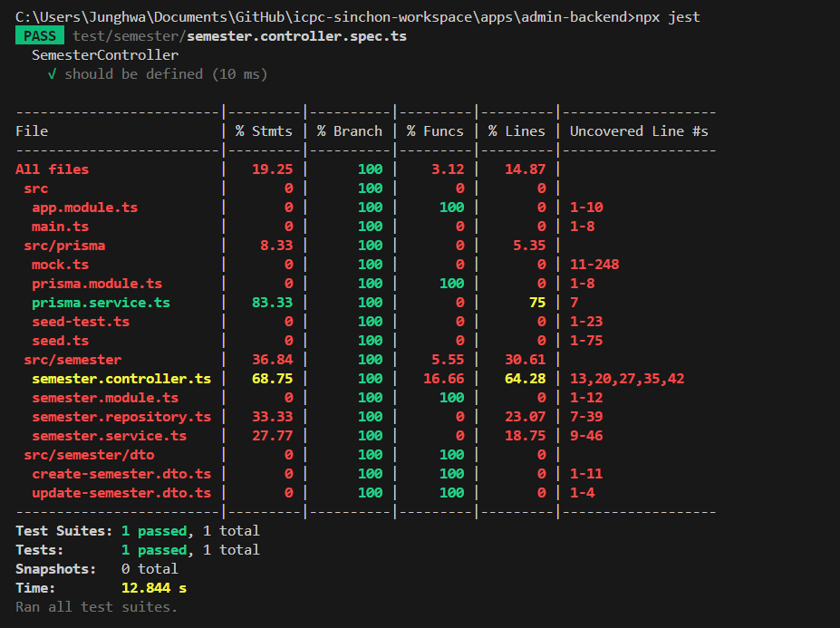Click the 19.25 statements value for All files
Viewport: 840px width, 628px height.
click(272, 169)
